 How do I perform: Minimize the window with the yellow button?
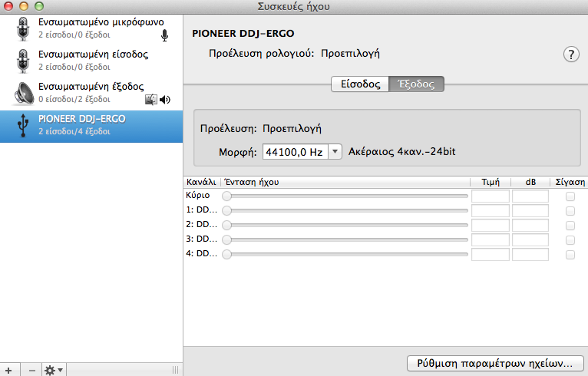[x=24, y=6]
